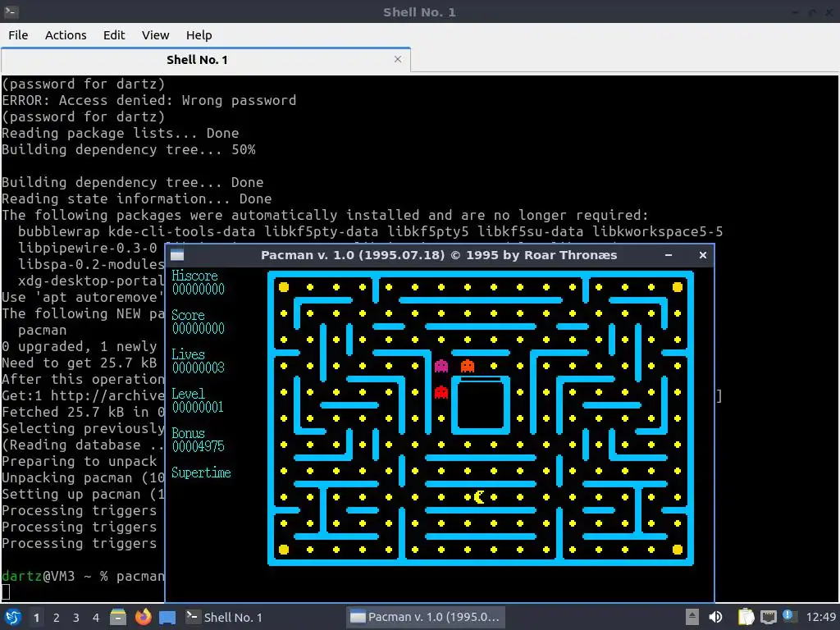Click the 'Reading state information... Done' line
This screenshot has width=840, height=630.
point(137,199)
